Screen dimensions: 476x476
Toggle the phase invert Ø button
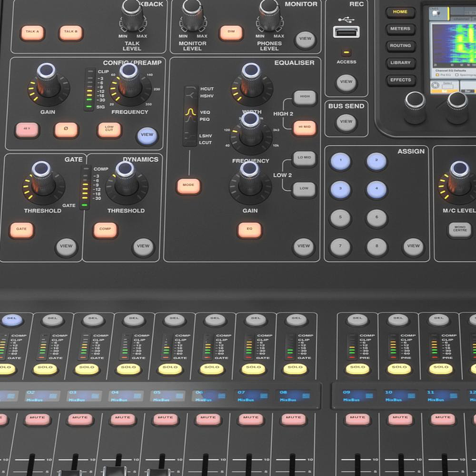click(66, 129)
